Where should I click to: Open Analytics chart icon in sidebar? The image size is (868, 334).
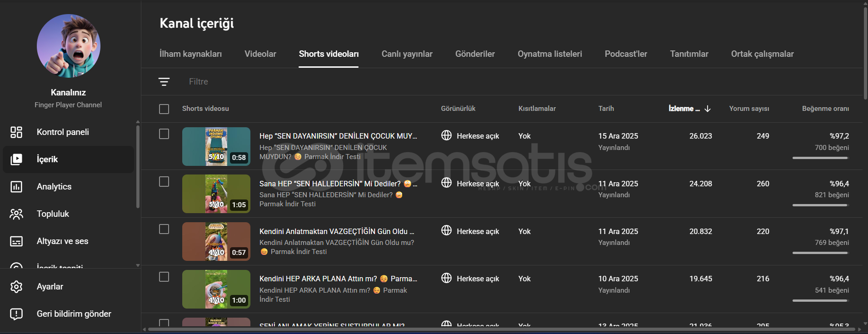[16, 187]
